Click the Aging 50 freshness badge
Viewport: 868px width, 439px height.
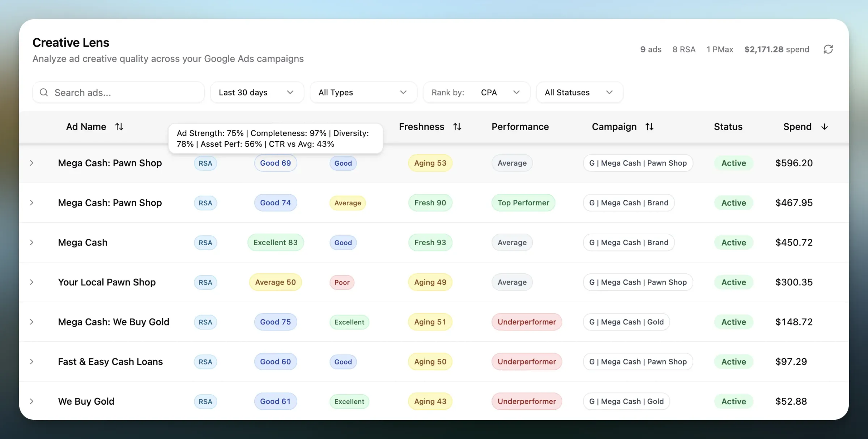click(430, 362)
